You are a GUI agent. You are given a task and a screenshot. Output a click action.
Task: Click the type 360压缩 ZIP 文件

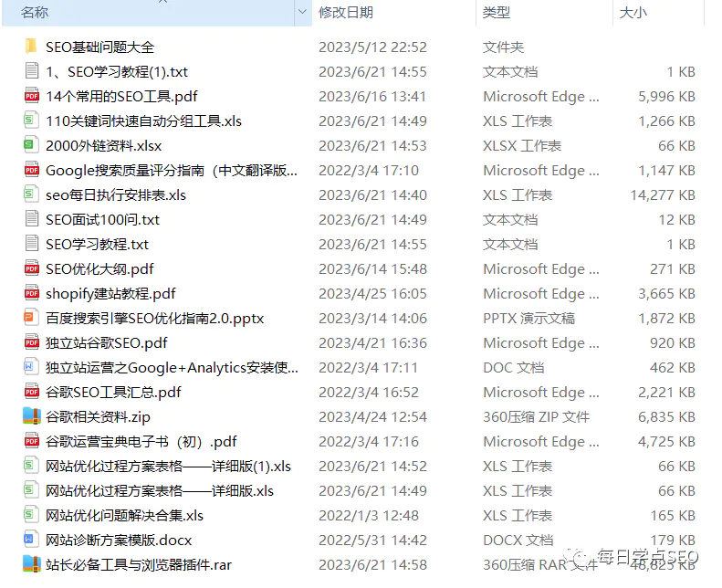click(x=537, y=417)
